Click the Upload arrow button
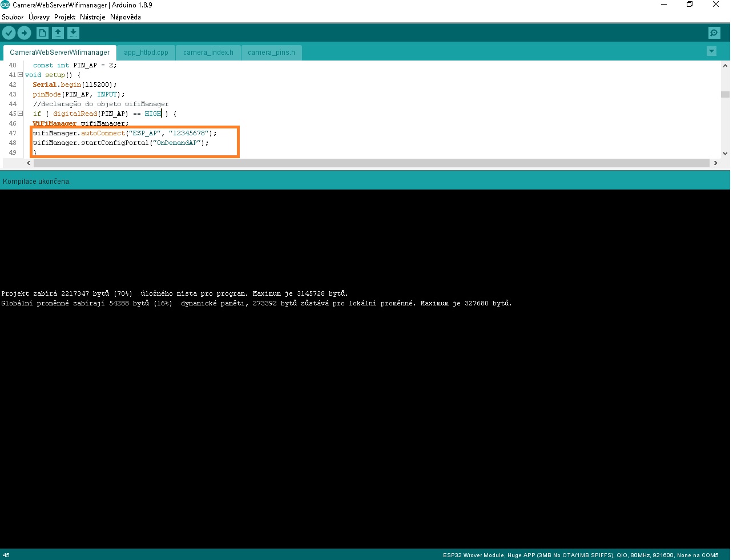Viewport: 741px width, 560px height. point(24,33)
